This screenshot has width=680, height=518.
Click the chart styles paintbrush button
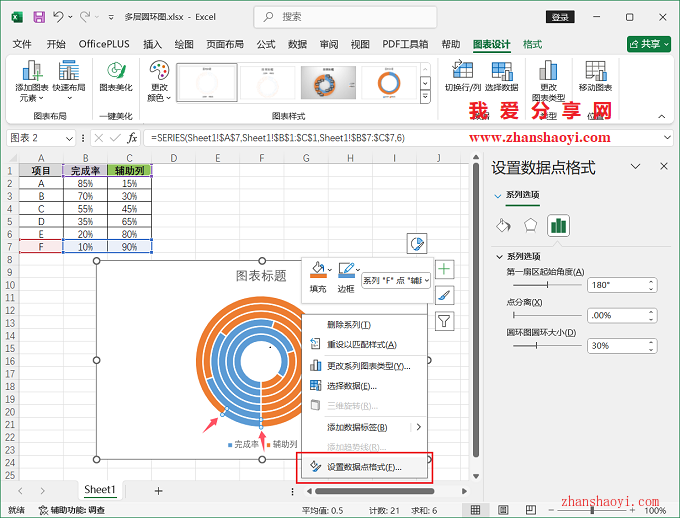pyautogui.click(x=445, y=295)
